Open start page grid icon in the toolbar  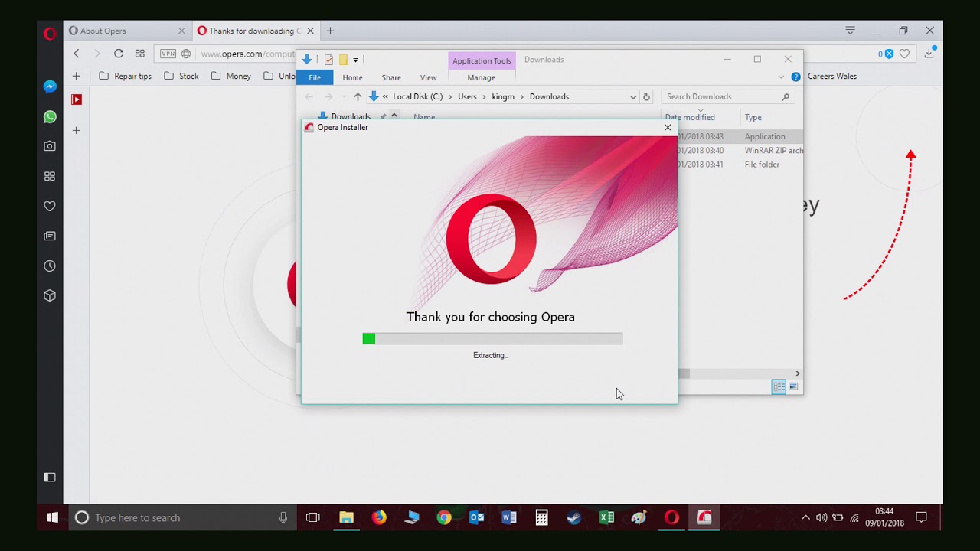pyautogui.click(x=139, y=54)
